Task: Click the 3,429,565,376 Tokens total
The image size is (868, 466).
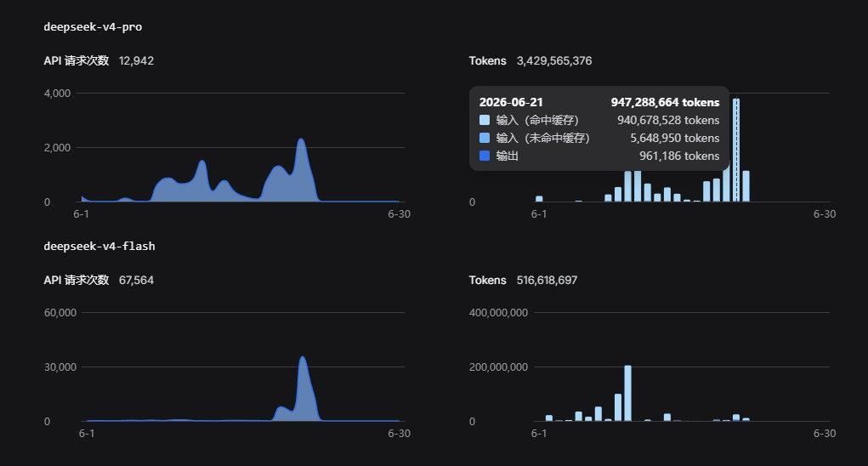Action: [x=554, y=61]
